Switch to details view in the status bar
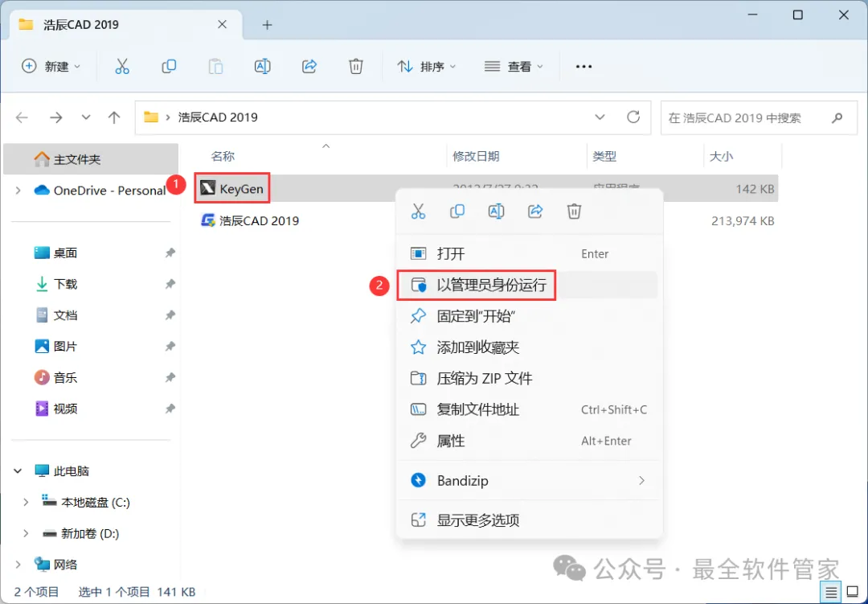This screenshot has width=868, height=604. [831, 593]
